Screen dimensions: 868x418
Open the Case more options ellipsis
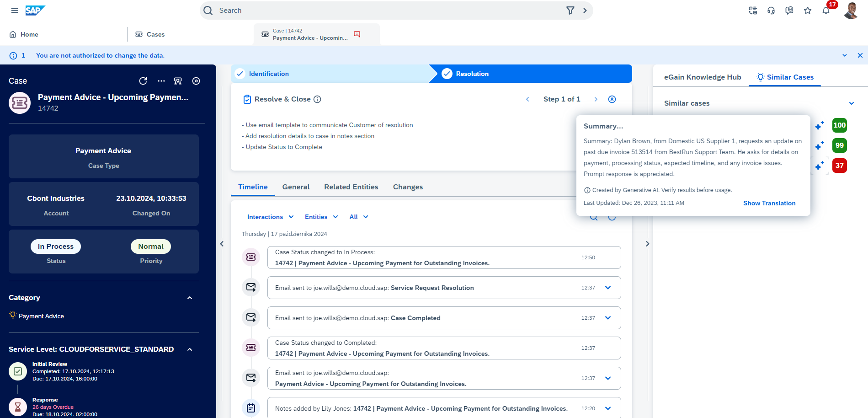coord(161,81)
